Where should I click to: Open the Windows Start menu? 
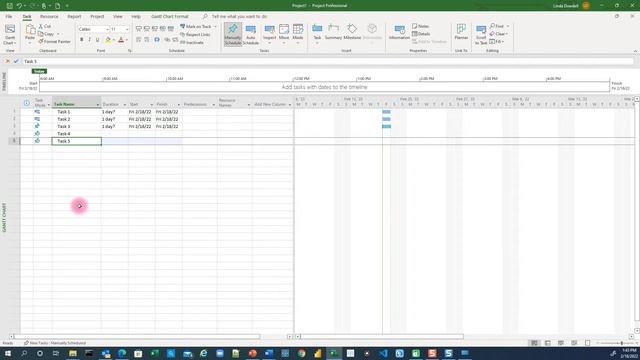[8, 353]
